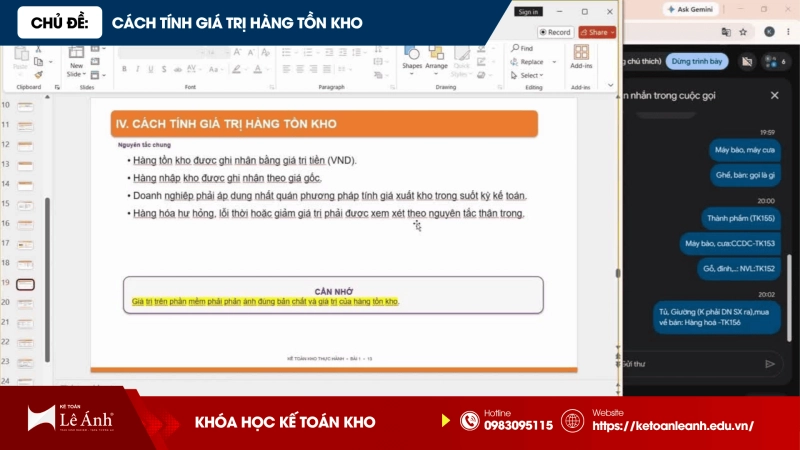
Task: Click the Increase Indent icon
Action: (x=343, y=52)
